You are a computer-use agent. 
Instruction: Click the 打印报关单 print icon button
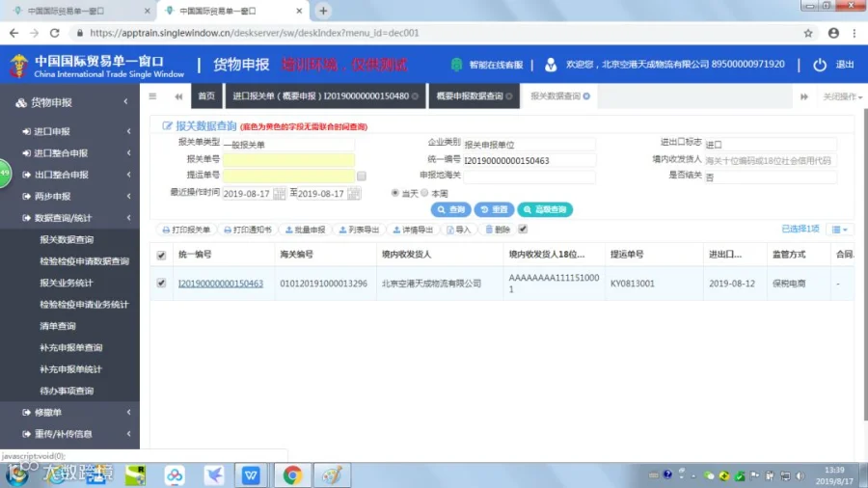coord(186,230)
